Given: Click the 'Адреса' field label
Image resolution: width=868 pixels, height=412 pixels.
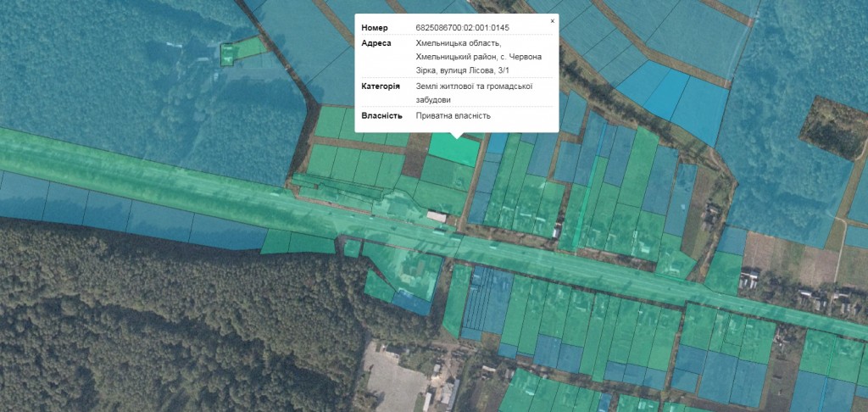Looking at the screenshot, I should click(x=376, y=43).
